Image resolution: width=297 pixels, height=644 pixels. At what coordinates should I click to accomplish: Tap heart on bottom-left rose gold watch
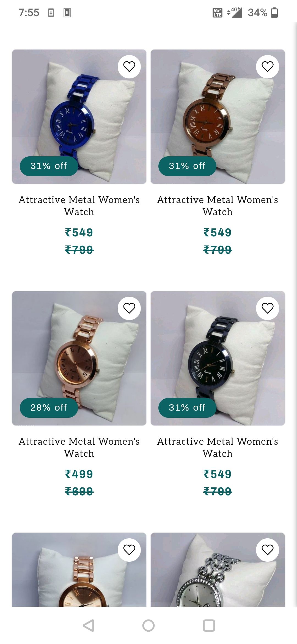click(129, 550)
